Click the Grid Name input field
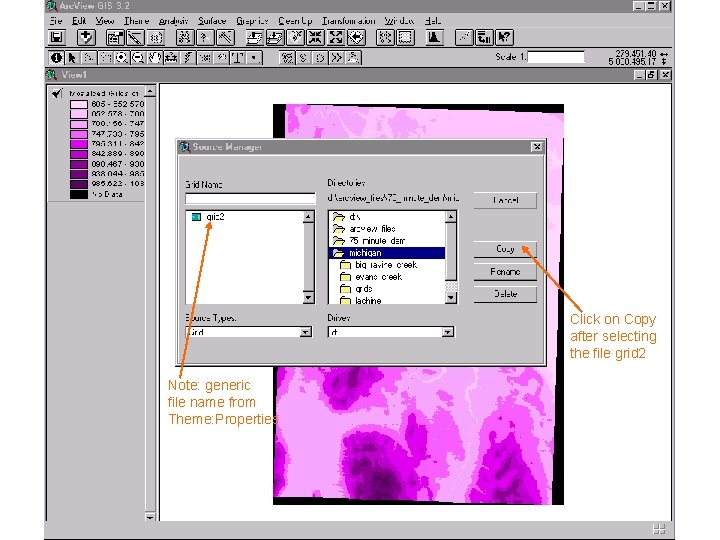 (250, 198)
